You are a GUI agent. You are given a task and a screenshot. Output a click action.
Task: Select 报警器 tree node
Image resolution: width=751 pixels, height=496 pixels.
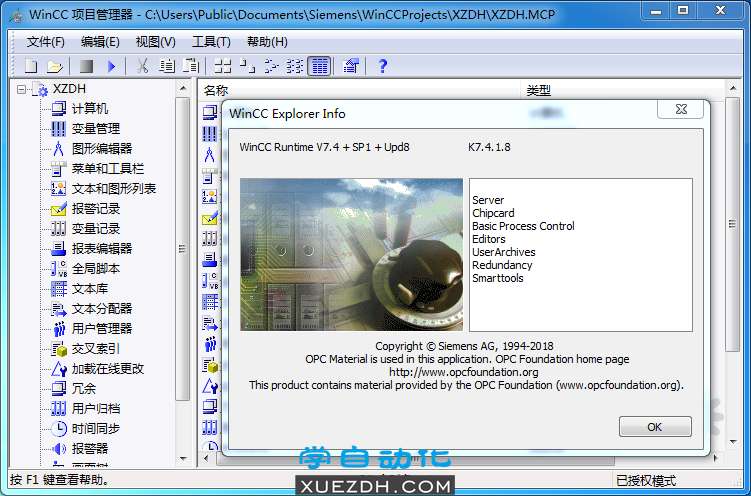point(90,449)
